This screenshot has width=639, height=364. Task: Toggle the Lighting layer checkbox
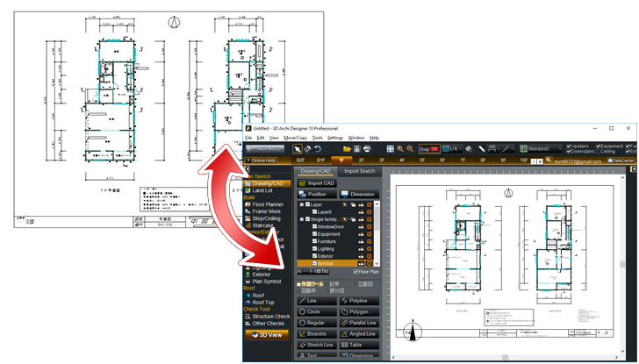[314, 249]
